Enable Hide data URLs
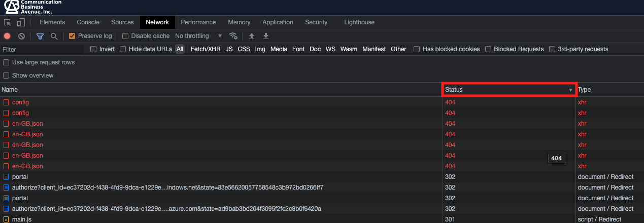Viewport: 644px width, 223px height. click(x=123, y=49)
